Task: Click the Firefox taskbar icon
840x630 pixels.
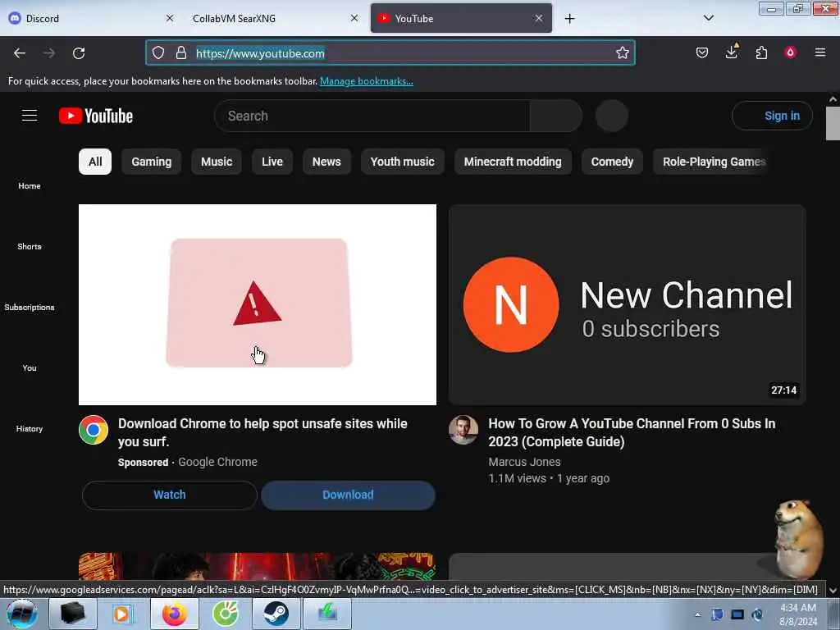Action: (x=174, y=614)
